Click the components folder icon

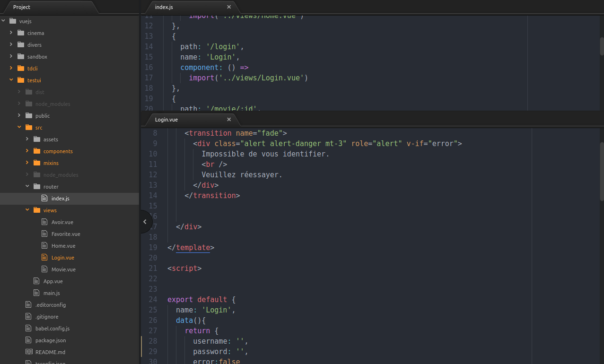click(36, 151)
